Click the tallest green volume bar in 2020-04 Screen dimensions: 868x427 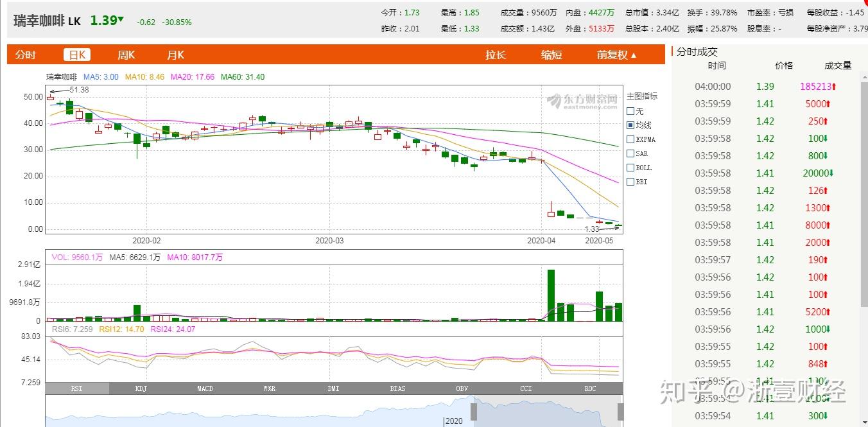pos(551,295)
